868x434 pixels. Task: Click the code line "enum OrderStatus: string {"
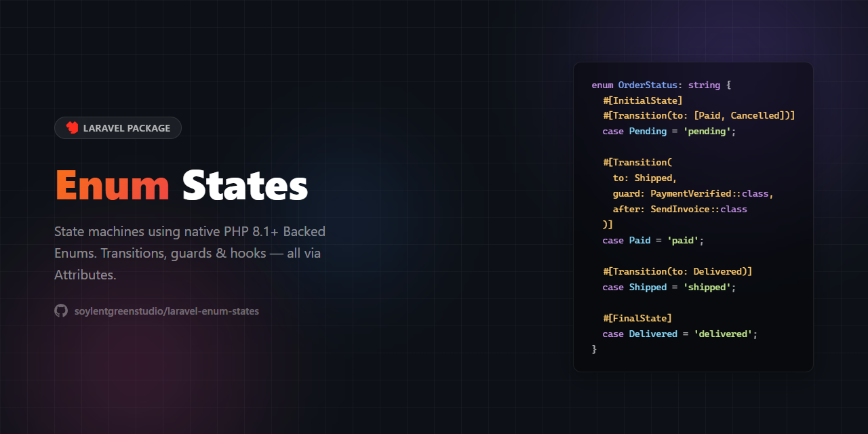(661, 85)
